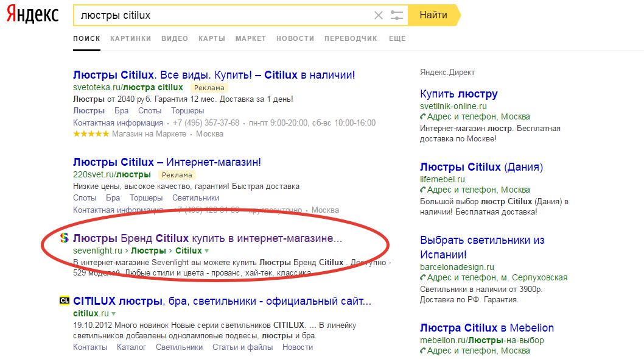Image resolution: width=644 pixels, height=359 pixels.
Task: Open the Контакты sitelink of citilux.ru
Action: click(90, 347)
